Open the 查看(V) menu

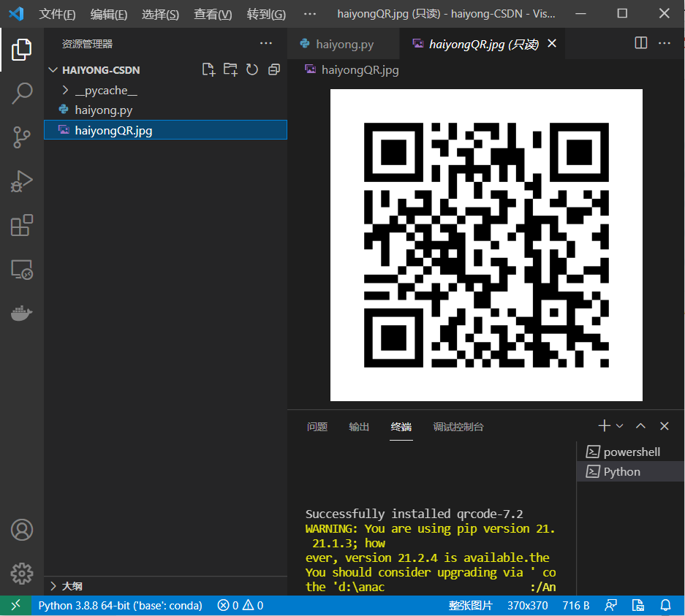pyautogui.click(x=213, y=14)
